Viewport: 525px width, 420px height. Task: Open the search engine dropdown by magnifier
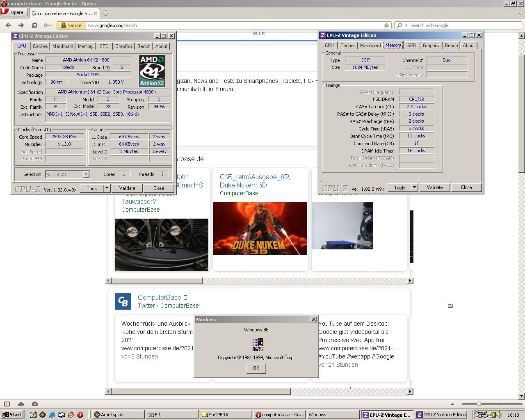click(x=402, y=25)
